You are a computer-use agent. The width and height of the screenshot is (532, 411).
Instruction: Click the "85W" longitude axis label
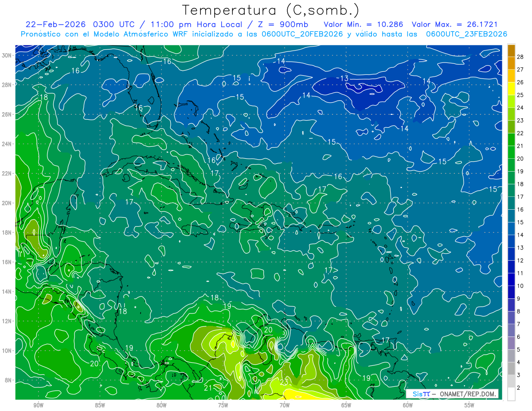pyautogui.click(x=100, y=405)
